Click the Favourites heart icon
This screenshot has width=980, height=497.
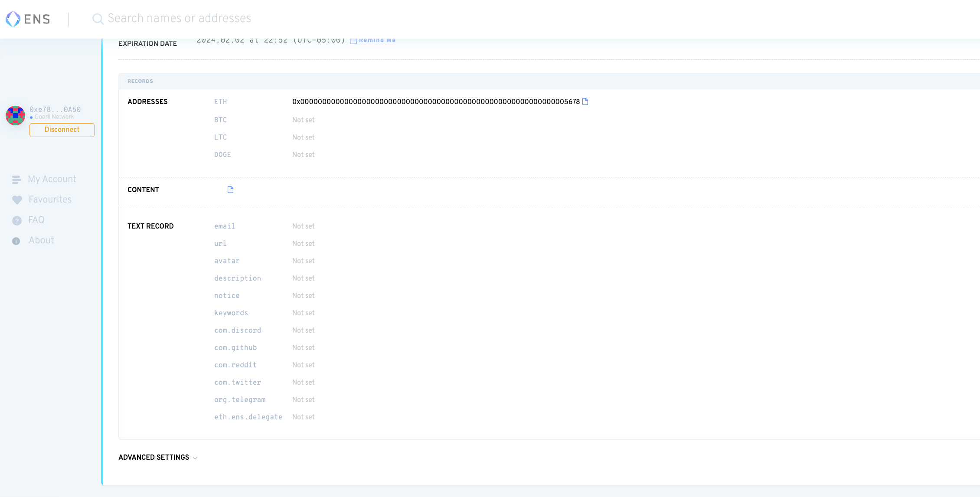(x=17, y=200)
